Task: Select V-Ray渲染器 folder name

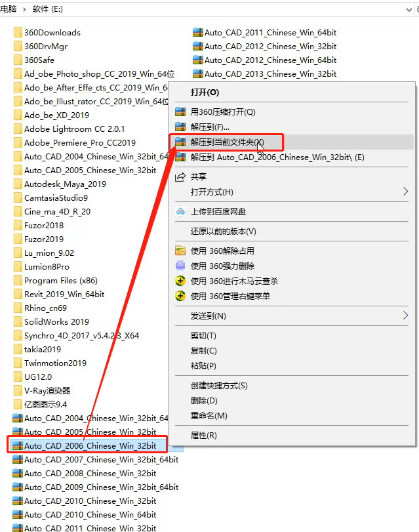Action: (x=47, y=390)
